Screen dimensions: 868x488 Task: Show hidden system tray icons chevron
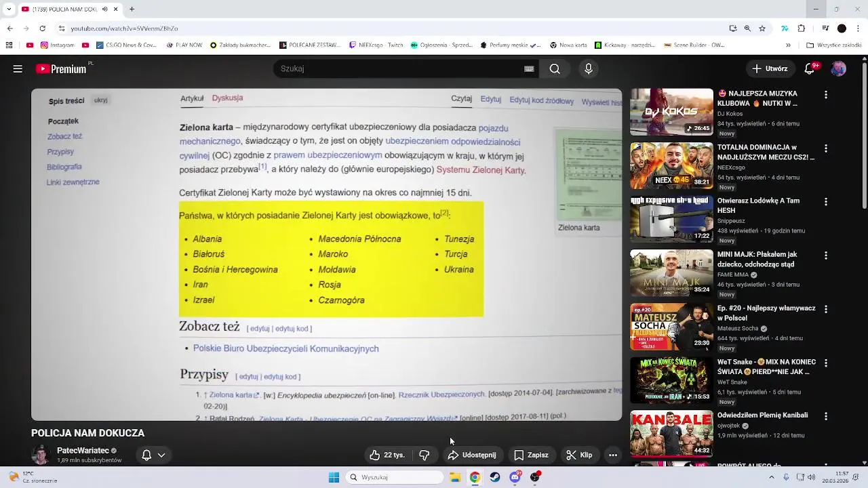[x=771, y=477]
